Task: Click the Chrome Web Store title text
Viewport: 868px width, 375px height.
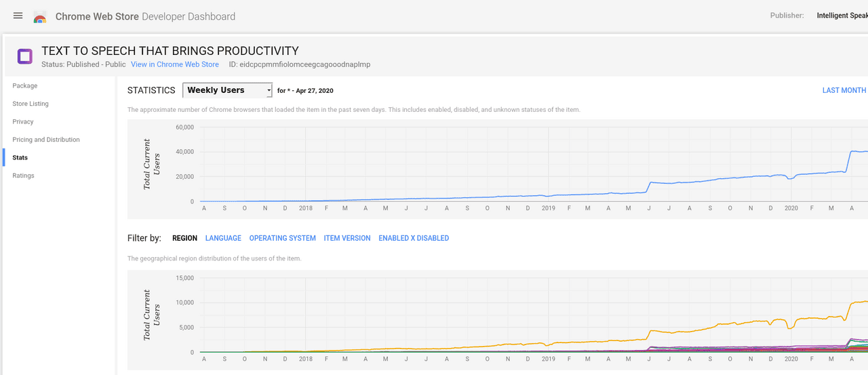Action: tap(97, 16)
